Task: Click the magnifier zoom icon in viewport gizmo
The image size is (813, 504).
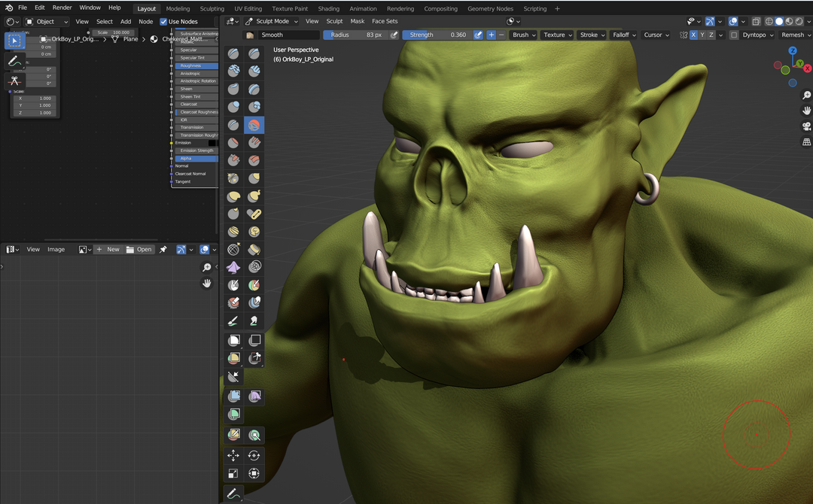Action: coord(806,95)
